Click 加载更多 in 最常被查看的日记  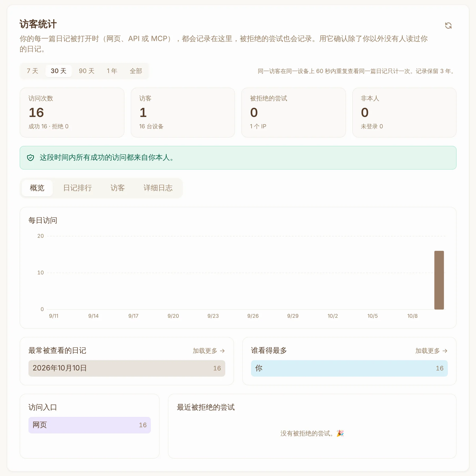point(209,351)
